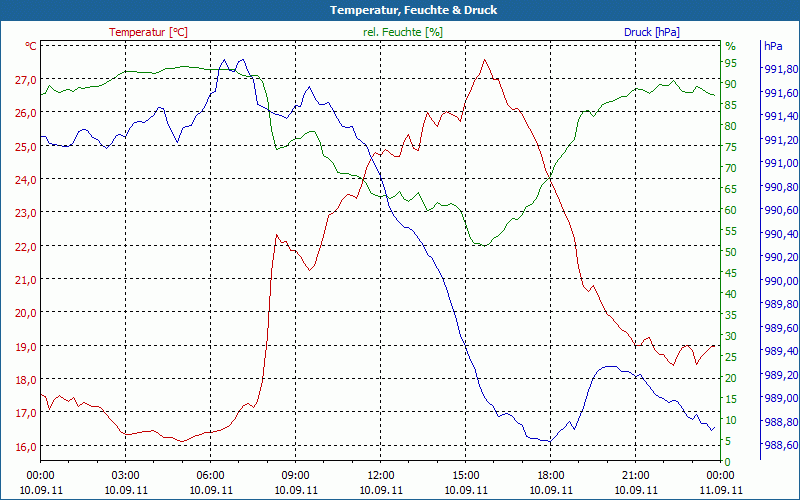
Task: Click the 988,60 pressure axis value
Action: point(782,445)
